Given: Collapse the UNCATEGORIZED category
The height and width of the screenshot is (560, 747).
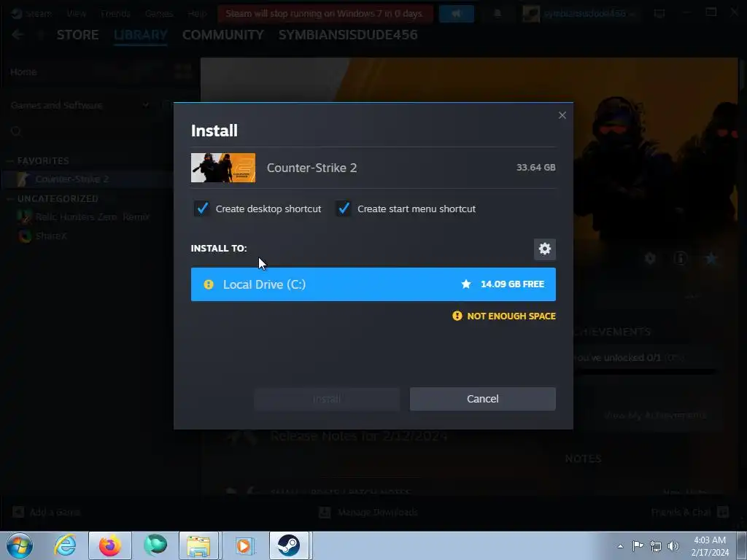Looking at the screenshot, I should click(x=57, y=198).
